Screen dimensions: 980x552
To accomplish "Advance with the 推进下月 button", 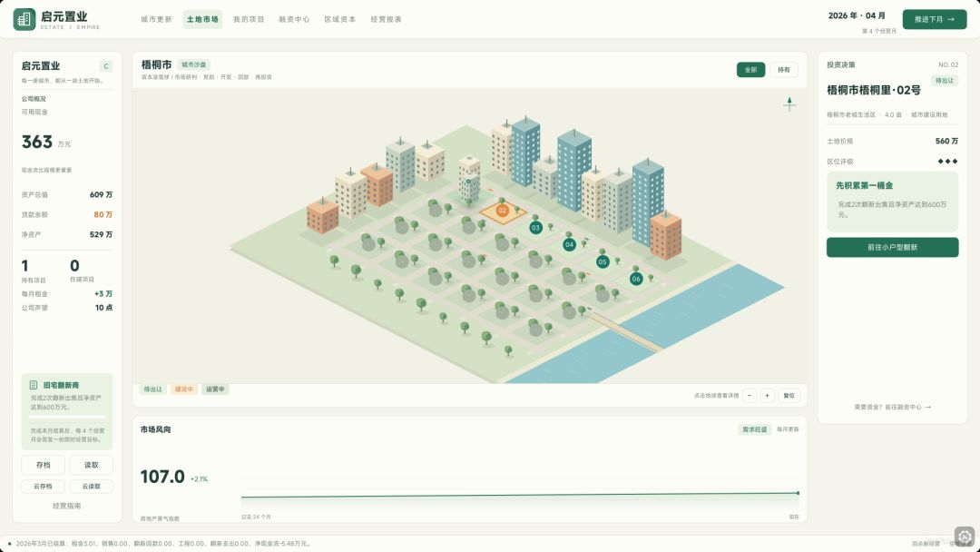I will (935, 19).
